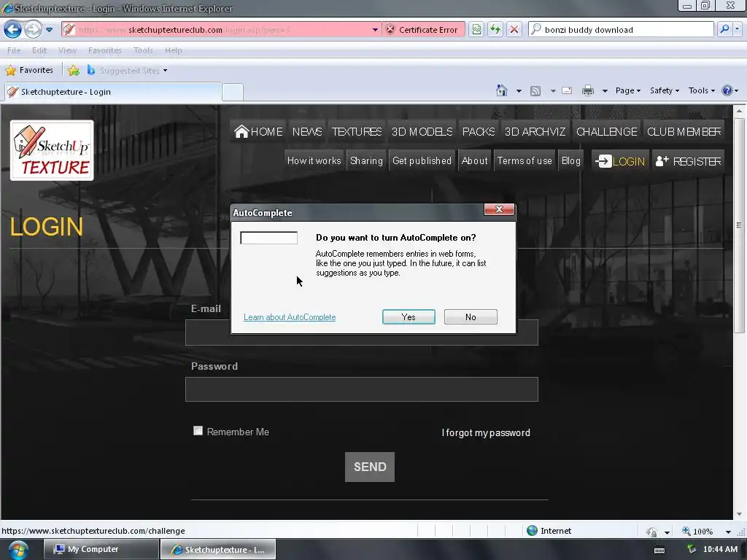Click the Certificate Error shield indicator
Image resolution: width=747 pixels, height=560 pixels.
tap(422, 29)
